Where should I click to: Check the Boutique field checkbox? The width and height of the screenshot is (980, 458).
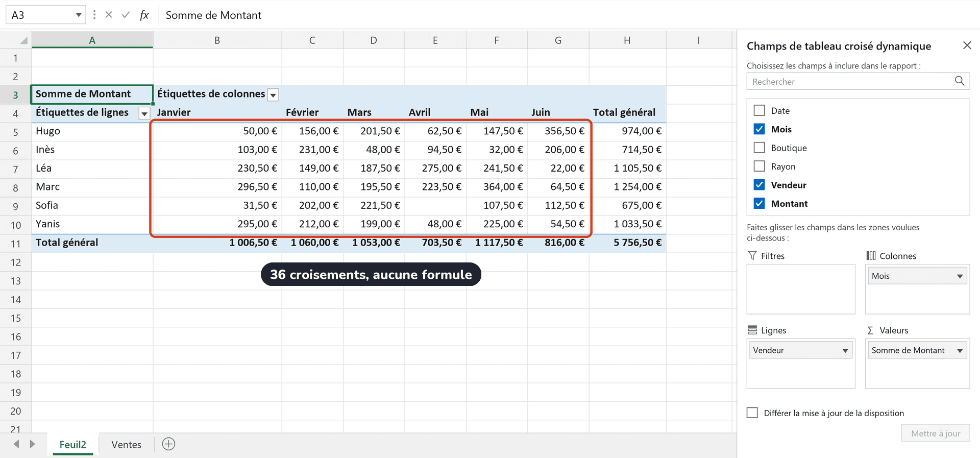tap(759, 148)
